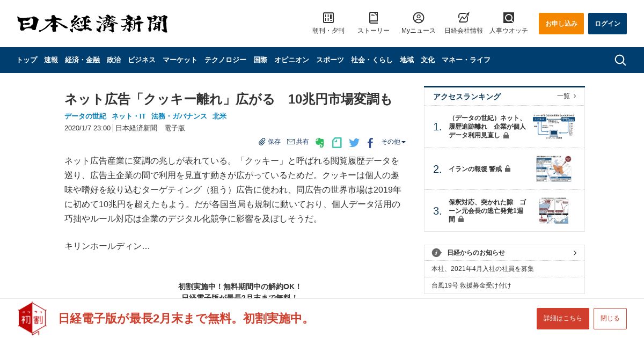Open the 文化 section
Screen dimensions: 644x338
(x=428, y=60)
